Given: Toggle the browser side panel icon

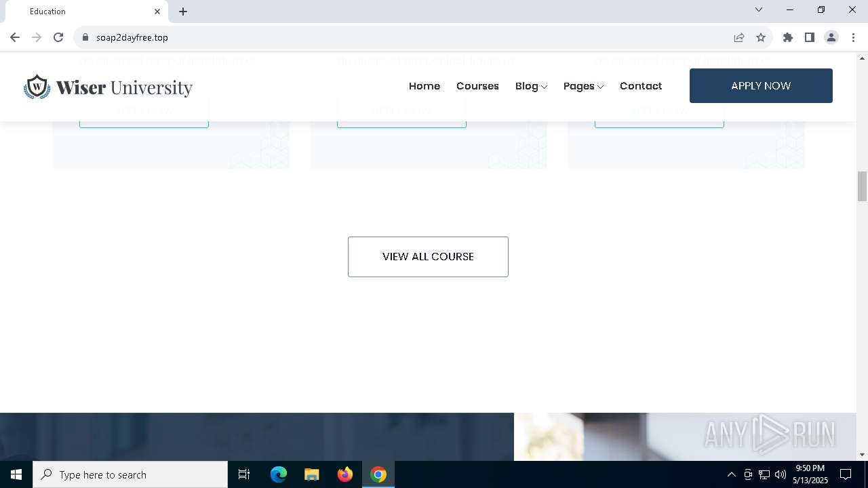Looking at the screenshot, I should [x=810, y=37].
